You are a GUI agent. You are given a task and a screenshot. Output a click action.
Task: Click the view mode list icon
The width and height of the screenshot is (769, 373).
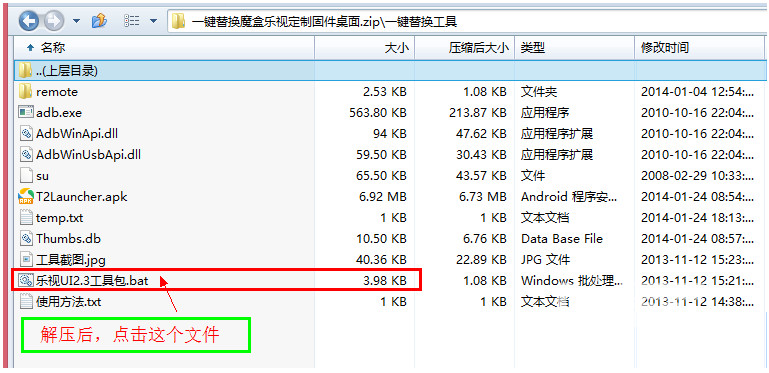131,21
